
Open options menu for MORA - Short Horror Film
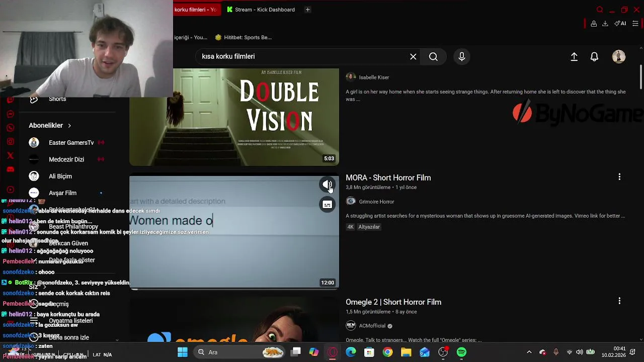pos(619,177)
